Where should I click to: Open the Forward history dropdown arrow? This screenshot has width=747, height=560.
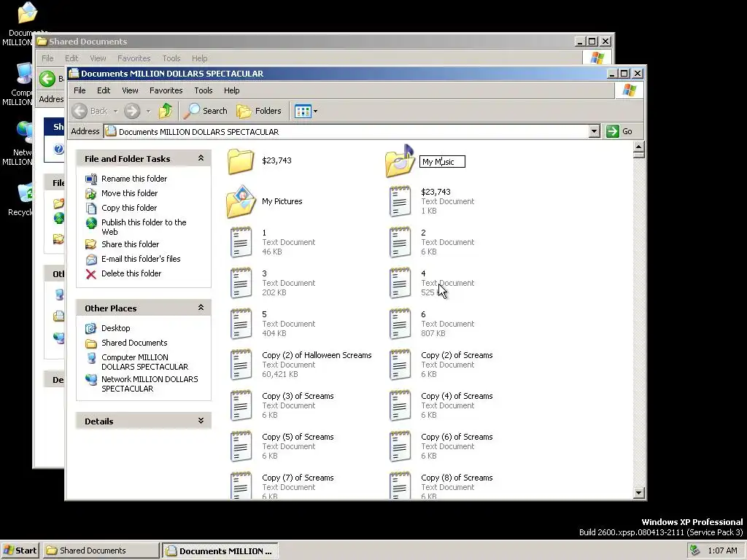148,112
